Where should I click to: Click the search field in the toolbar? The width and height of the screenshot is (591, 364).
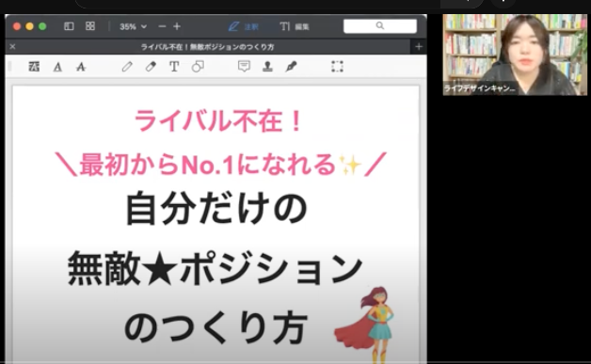[x=380, y=26]
